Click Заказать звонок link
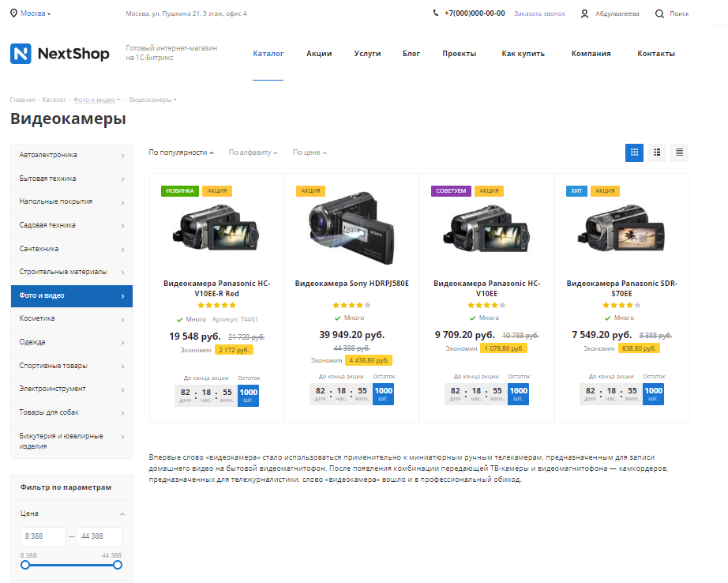The width and height of the screenshot is (728, 583). tap(539, 14)
